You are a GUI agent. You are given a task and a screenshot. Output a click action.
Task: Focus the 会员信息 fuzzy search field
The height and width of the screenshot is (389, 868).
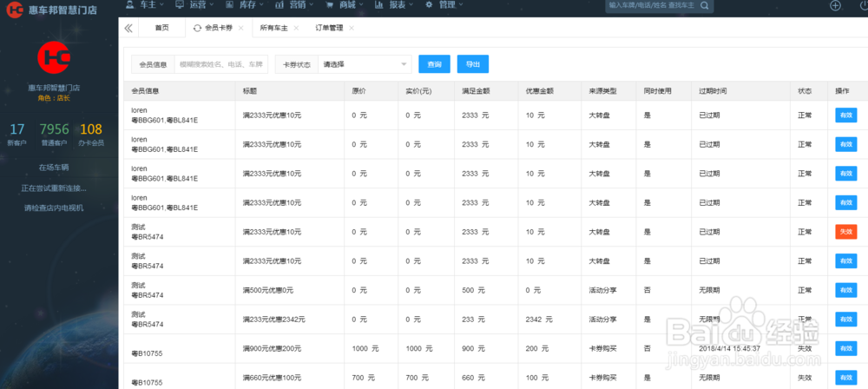(x=220, y=64)
